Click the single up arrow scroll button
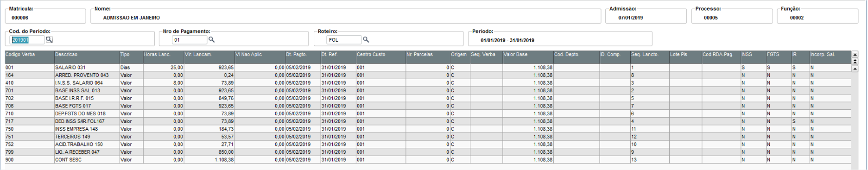This screenshot has height=170, width=868. click(x=855, y=69)
